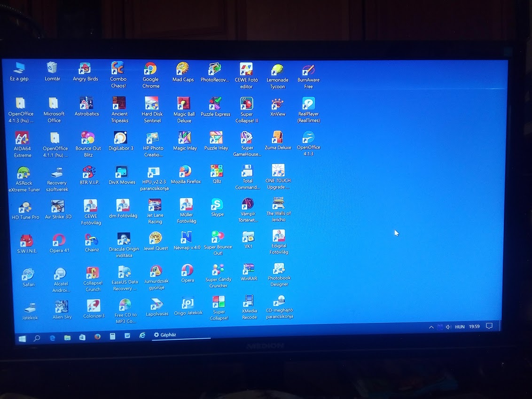The width and height of the screenshot is (532, 399).
Task: Open the Ez a gép icon
Action: point(19,71)
